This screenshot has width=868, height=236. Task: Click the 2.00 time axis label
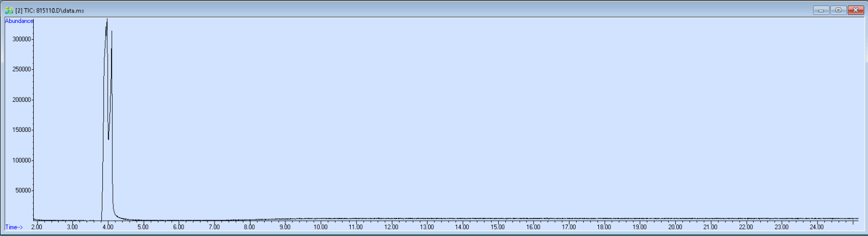(36, 227)
